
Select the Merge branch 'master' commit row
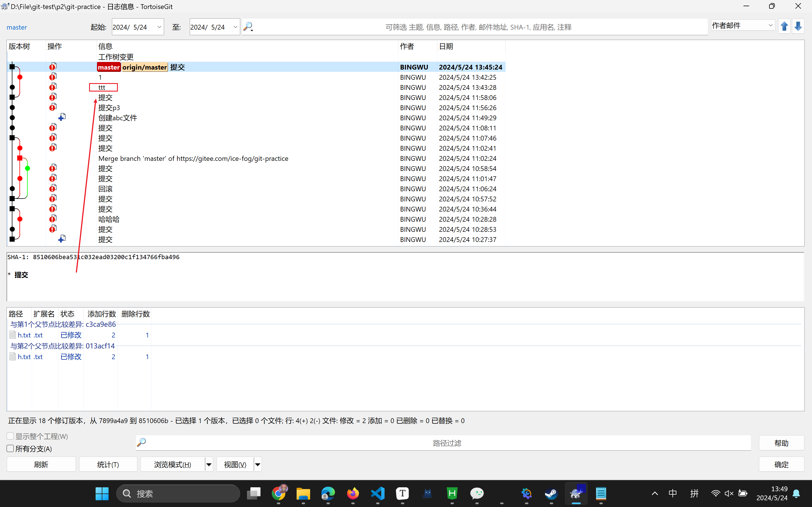193,158
